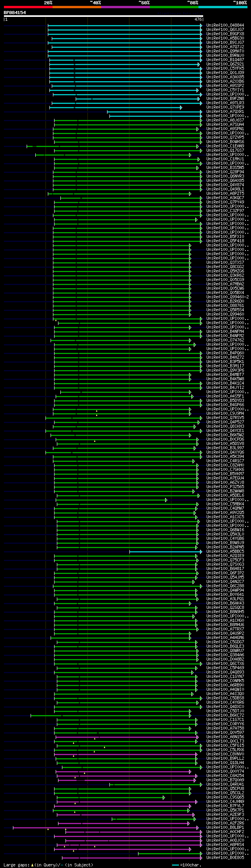Open hit UniRef100_Q7XPE9

click(x=225, y=107)
